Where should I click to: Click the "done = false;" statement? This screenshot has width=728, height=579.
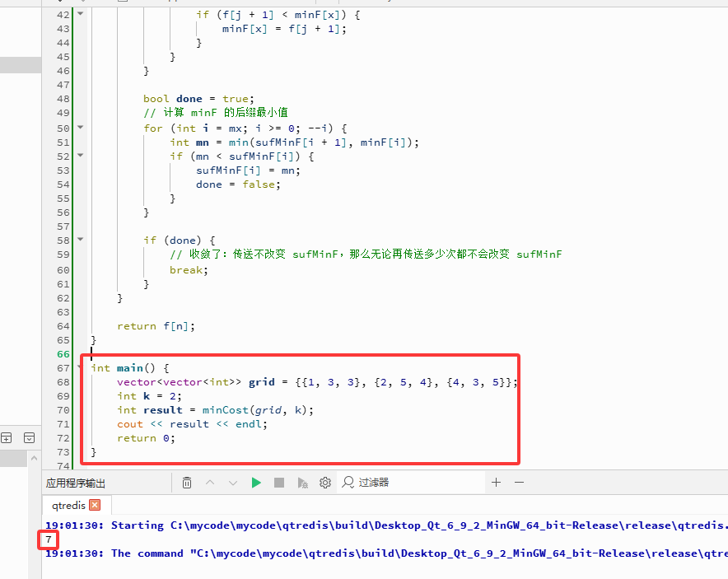click(x=238, y=184)
